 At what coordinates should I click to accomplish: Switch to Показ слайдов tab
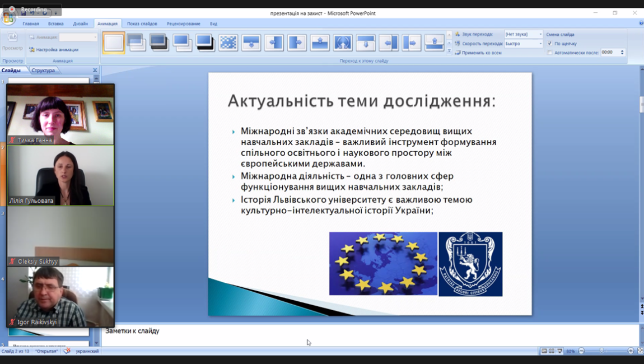tap(142, 24)
